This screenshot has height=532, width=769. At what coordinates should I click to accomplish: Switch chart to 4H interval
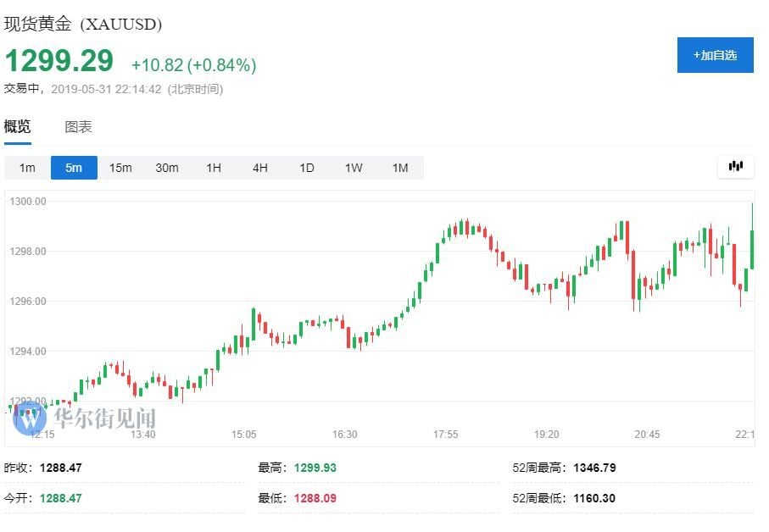(x=260, y=168)
